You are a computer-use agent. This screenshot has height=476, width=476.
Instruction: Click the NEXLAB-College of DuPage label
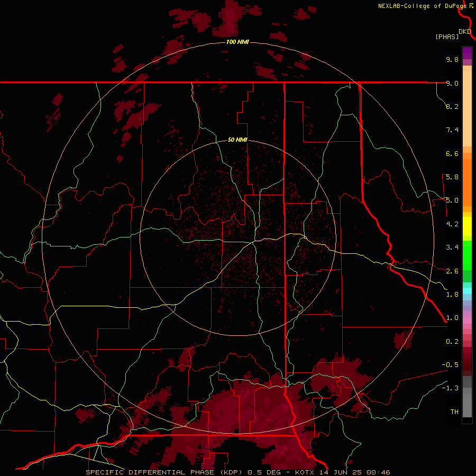422,6
